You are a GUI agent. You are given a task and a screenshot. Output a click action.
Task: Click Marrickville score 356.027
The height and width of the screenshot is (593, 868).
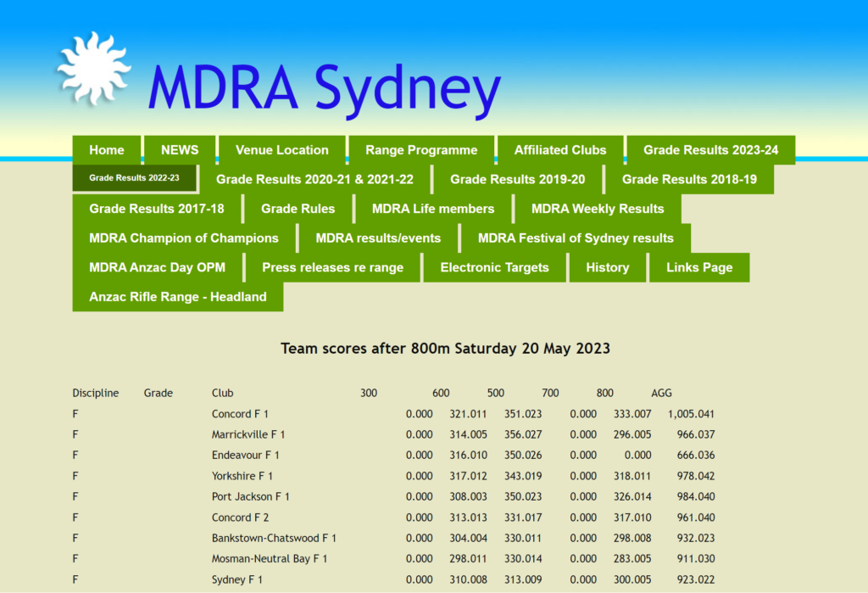coord(522,434)
